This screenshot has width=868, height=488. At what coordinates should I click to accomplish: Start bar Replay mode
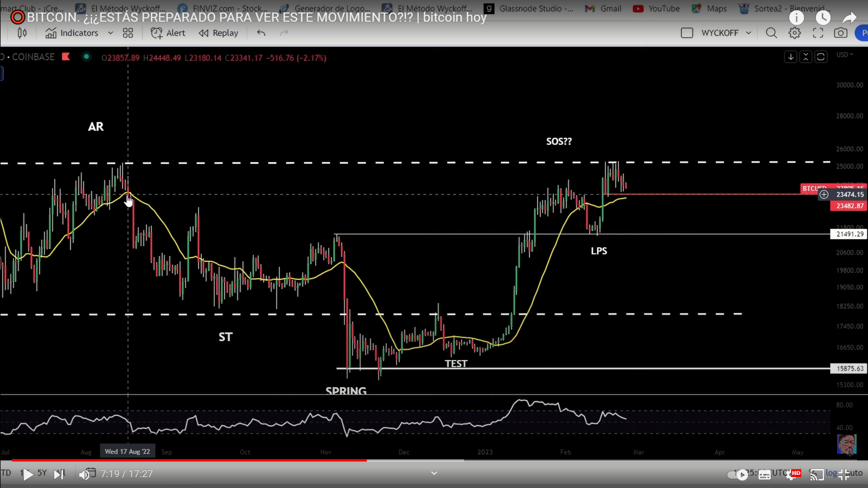pyautogui.click(x=218, y=33)
